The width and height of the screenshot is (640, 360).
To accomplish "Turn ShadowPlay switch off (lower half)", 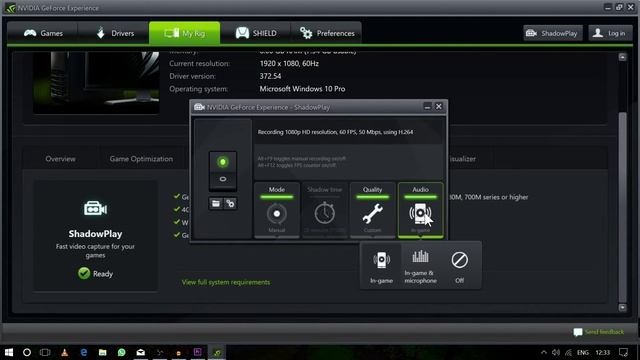I will 222,179.
